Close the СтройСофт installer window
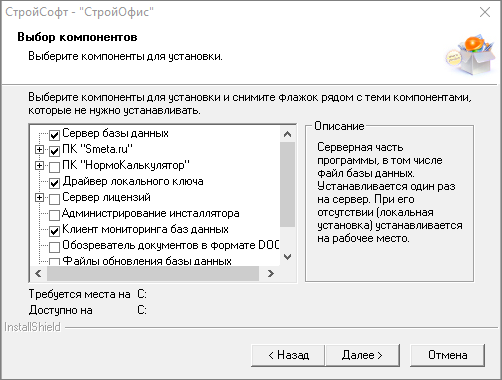This screenshot has height=380, width=502. (485, 12)
